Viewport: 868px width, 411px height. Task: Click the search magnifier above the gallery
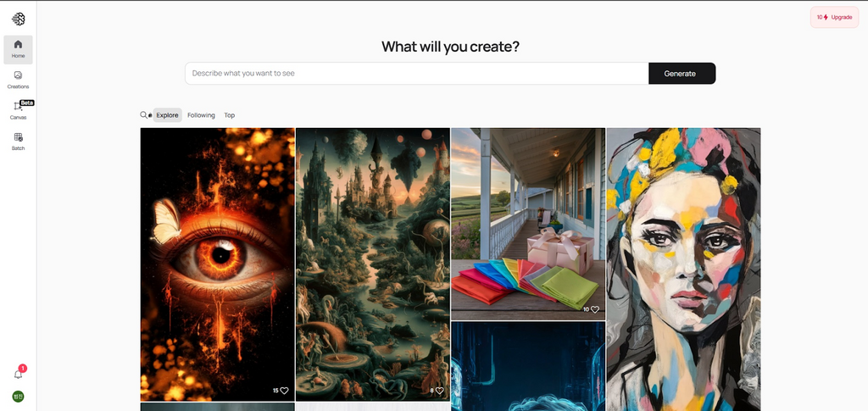click(x=144, y=115)
